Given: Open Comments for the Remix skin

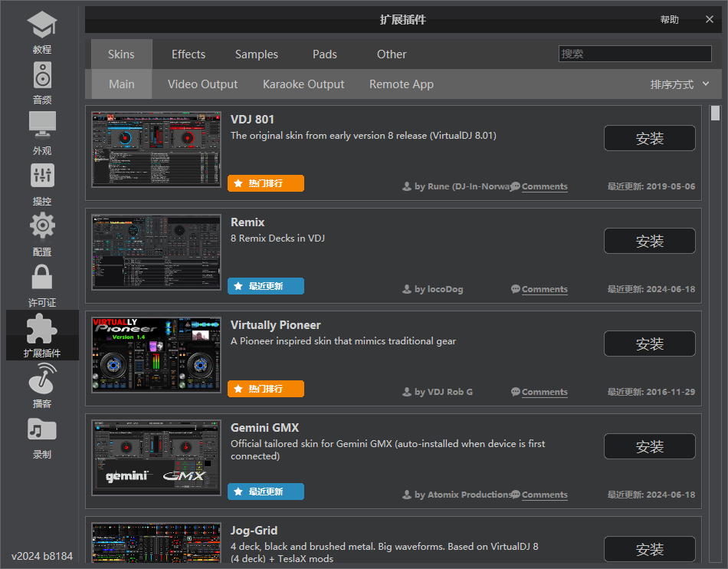Looking at the screenshot, I should click(x=544, y=290).
